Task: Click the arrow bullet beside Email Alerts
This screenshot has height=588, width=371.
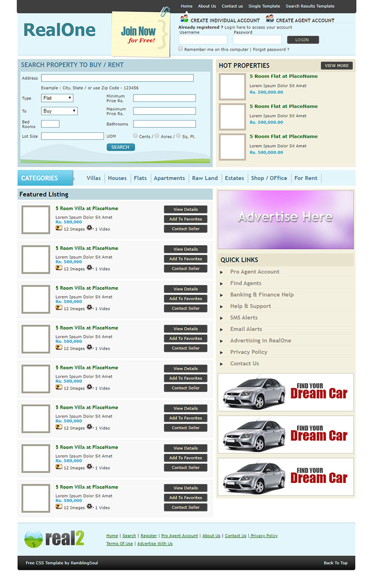Action: coord(222,330)
